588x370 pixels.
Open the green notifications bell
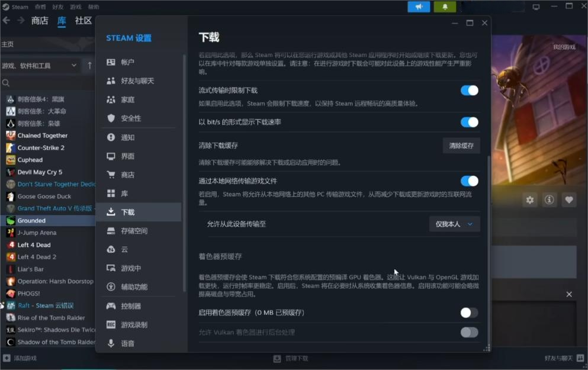445,7
